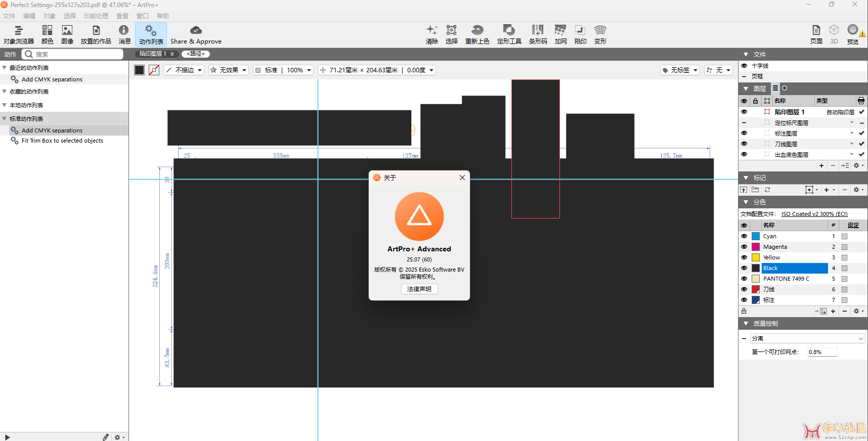868x441 pixels.
Task: Expand the 收藏的动作列表 section
Action: pos(5,91)
